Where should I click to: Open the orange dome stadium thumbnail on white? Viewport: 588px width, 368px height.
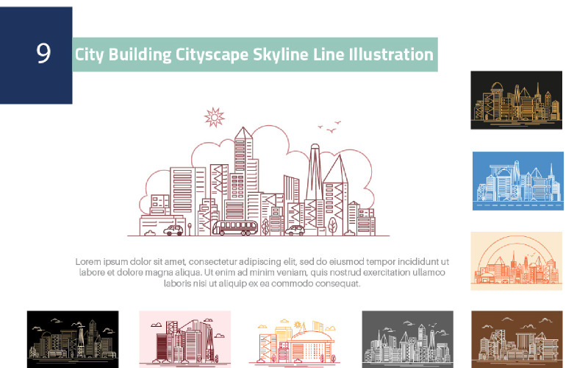click(x=296, y=342)
